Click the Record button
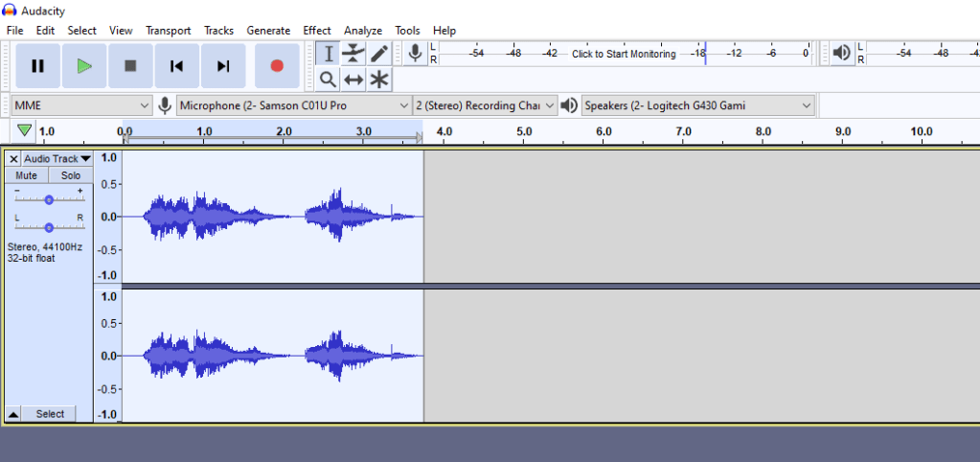Viewport: 980px width, 462px height. point(277,66)
